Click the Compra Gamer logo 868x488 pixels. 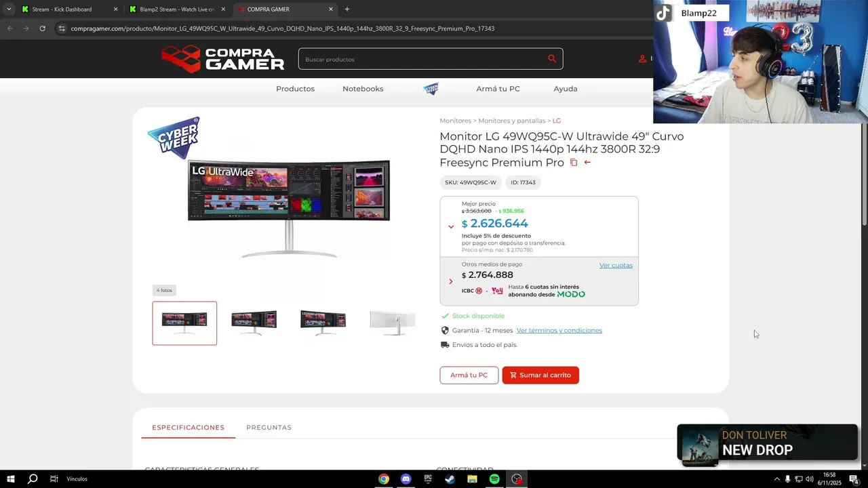tap(223, 59)
